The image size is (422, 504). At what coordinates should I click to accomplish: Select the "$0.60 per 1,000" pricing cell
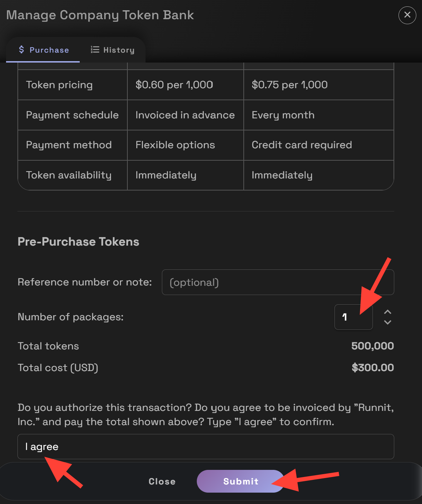click(174, 85)
